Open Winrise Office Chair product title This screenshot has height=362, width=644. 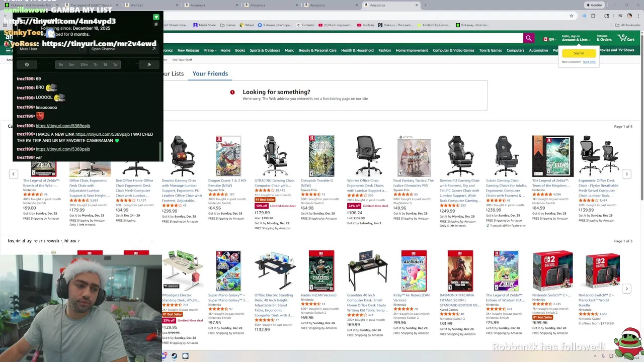(x=367, y=186)
